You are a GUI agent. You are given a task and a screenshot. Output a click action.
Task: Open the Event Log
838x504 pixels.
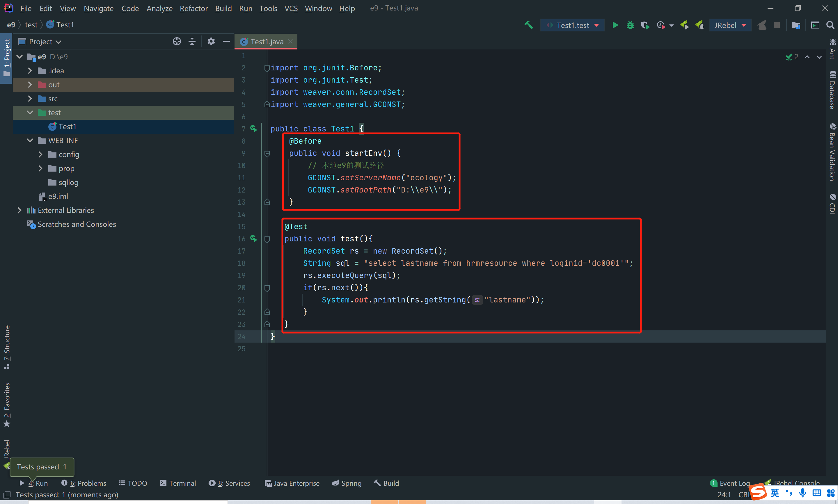(x=730, y=483)
